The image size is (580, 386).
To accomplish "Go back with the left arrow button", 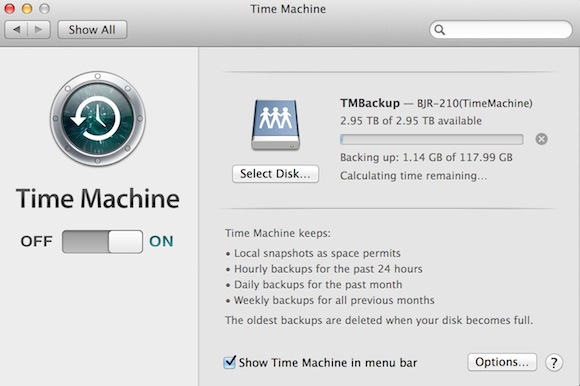I will point(16,30).
